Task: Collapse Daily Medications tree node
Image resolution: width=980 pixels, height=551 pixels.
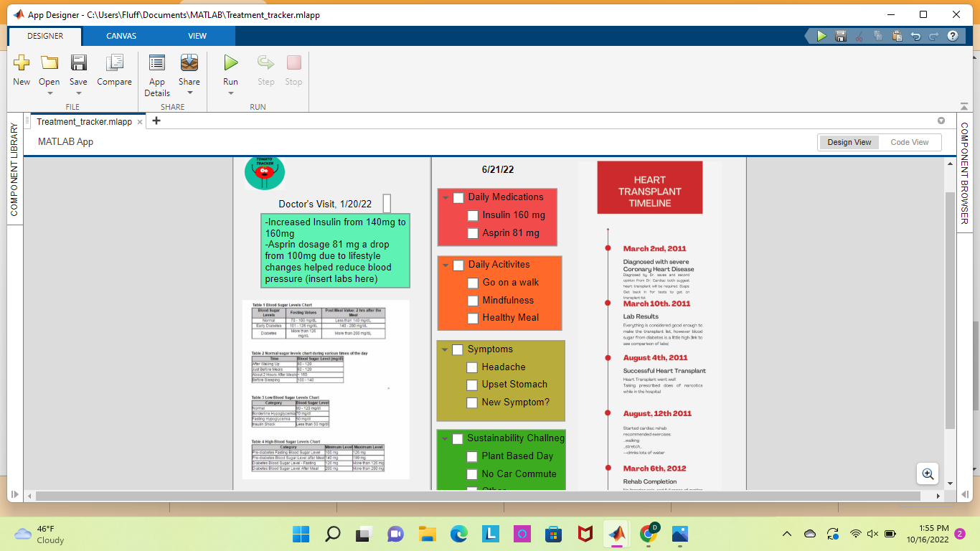Action: pyautogui.click(x=446, y=198)
